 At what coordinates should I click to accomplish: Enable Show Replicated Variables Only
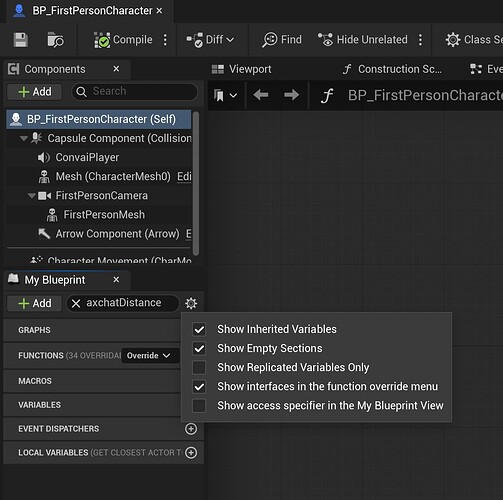coord(199,367)
